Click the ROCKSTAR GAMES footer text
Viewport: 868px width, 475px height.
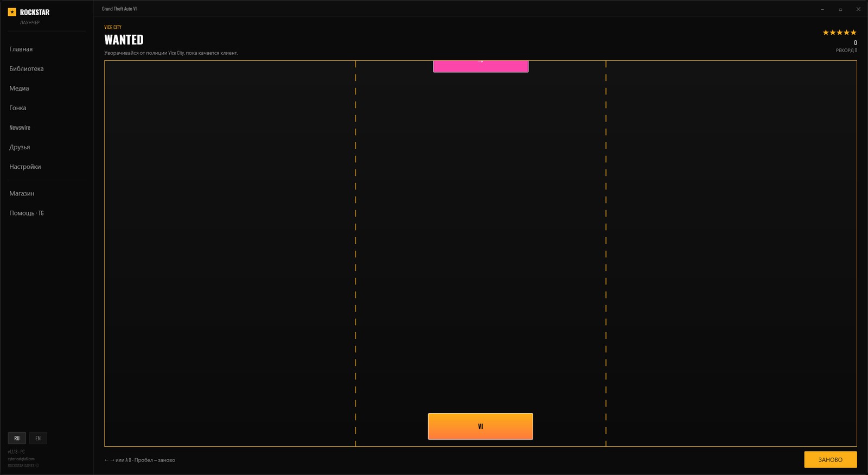(21, 466)
